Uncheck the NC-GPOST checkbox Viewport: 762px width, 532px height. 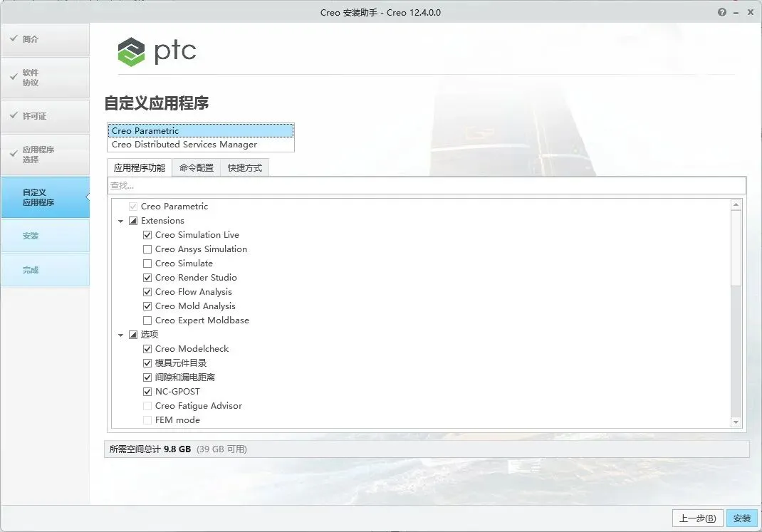[x=147, y=392]
